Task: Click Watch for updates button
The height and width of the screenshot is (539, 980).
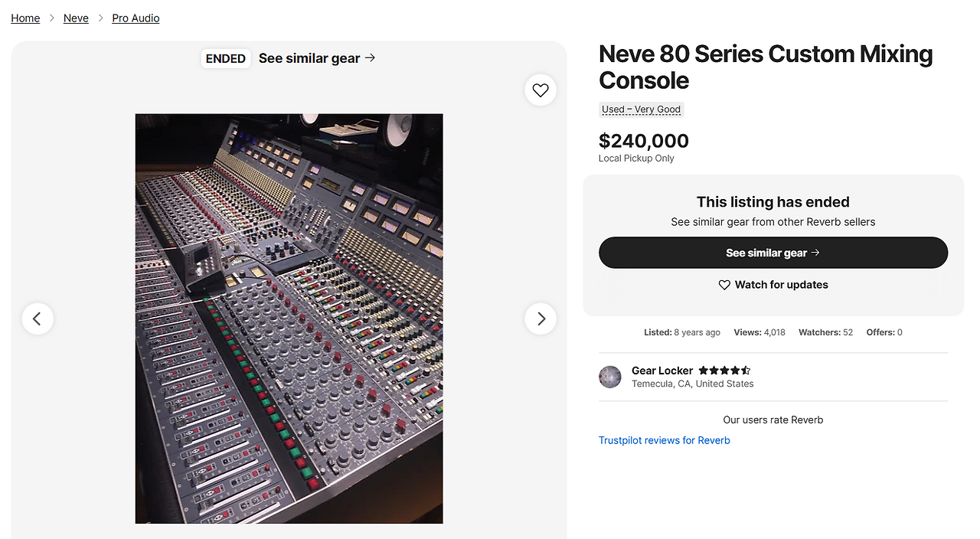Action: [773, 285]
